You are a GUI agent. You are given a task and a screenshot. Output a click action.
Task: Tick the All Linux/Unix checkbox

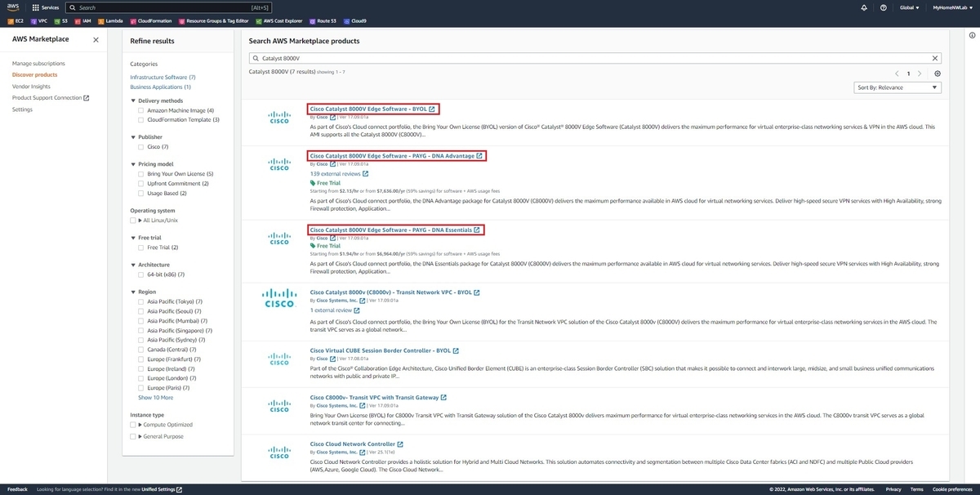coord(133,221)
